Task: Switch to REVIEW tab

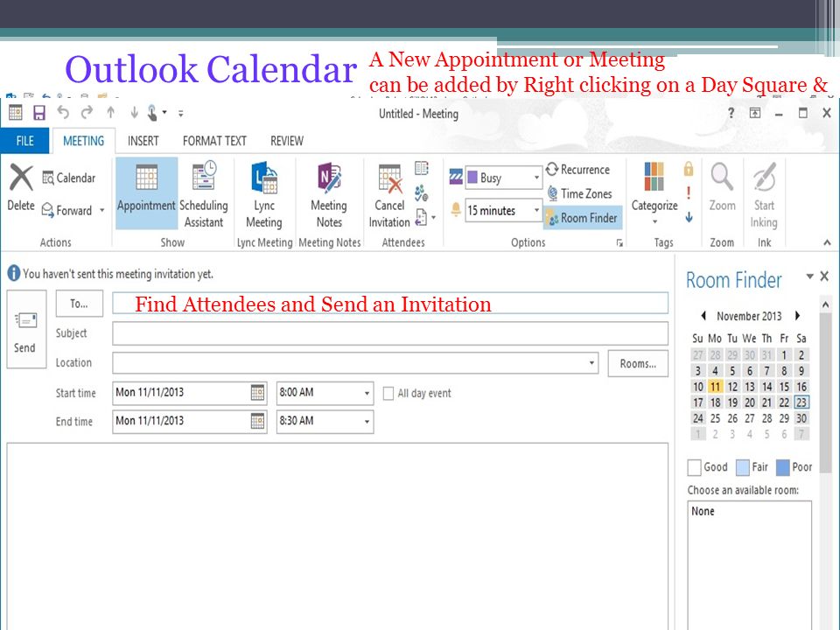Action: (x=287, y=141)
